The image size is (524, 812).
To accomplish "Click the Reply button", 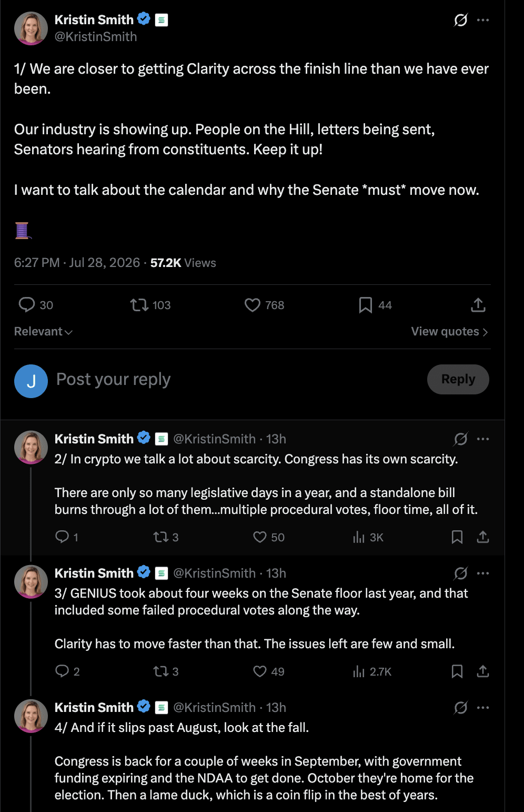I will tap(458, 379).
